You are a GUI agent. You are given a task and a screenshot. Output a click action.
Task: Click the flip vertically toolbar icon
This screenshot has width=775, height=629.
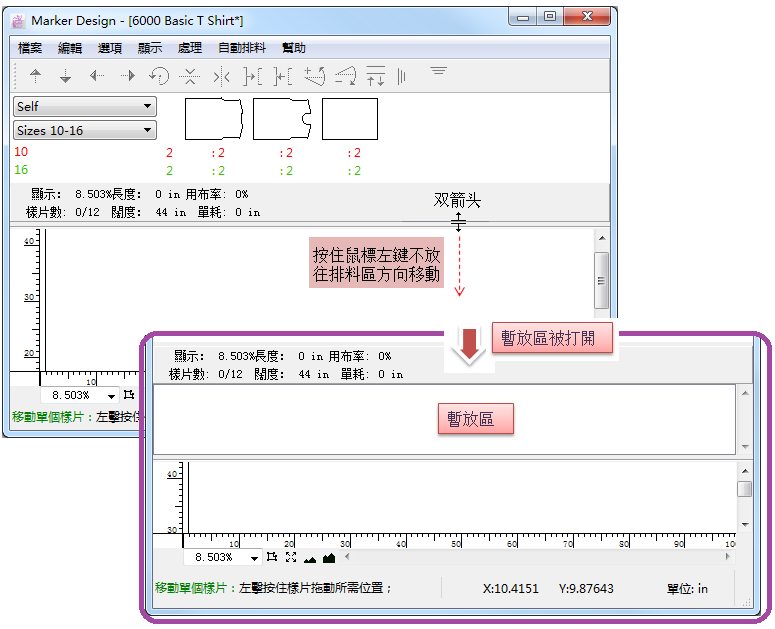tap(190, 75)
